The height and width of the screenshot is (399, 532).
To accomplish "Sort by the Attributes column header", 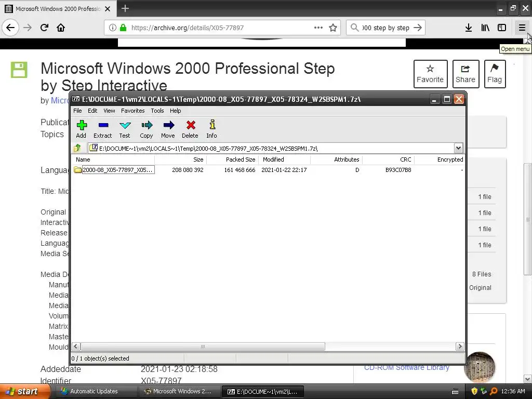I will click(x=336, y=159).
